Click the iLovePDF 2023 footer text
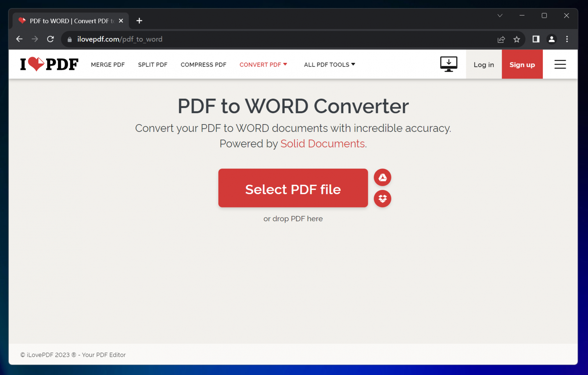 tap(73, 355)
